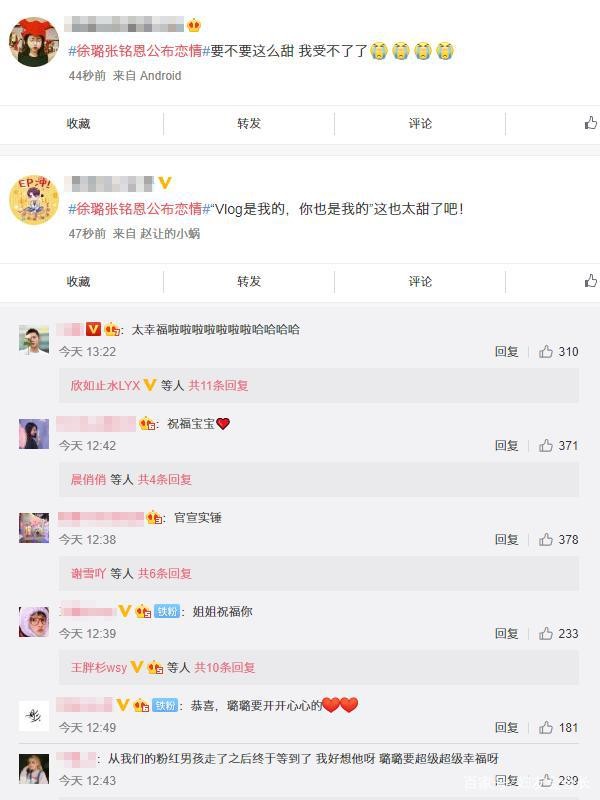Open 评论 on the first post
The width and height of the screenshot is (600, 800).
click(x=420, y=123)
